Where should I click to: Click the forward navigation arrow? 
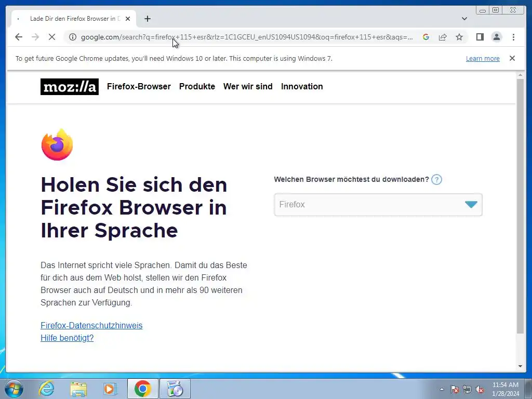tap(35, 37)
